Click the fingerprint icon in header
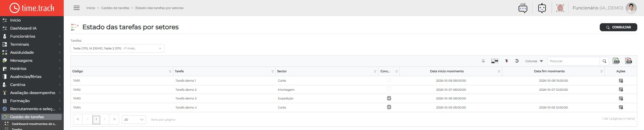 click(x=560, y=8)
